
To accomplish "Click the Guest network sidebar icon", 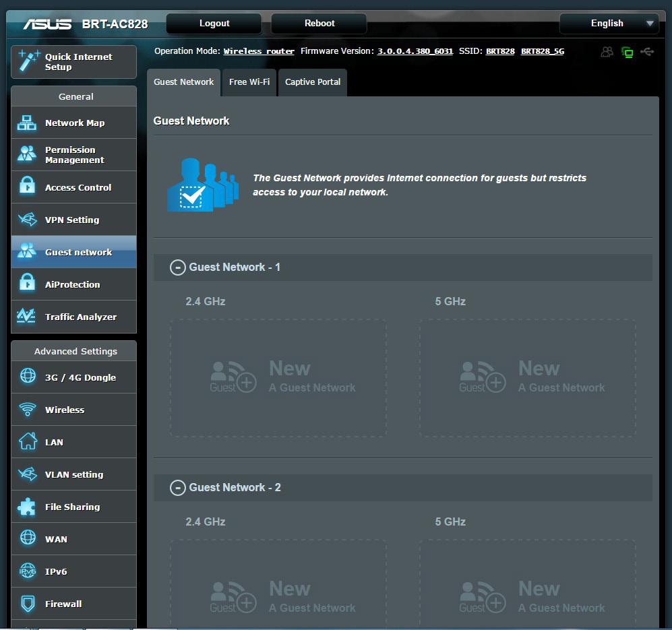I will (x=27, y=251).
